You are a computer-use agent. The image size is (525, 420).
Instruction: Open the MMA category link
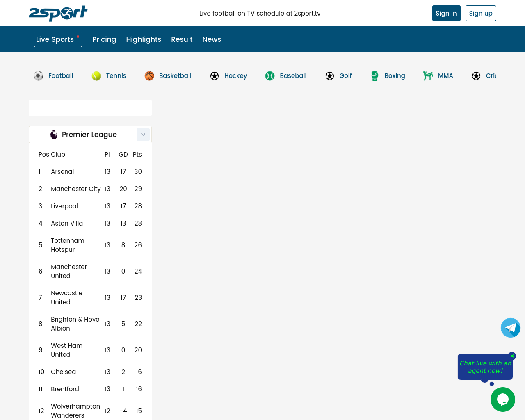[445, 76]
